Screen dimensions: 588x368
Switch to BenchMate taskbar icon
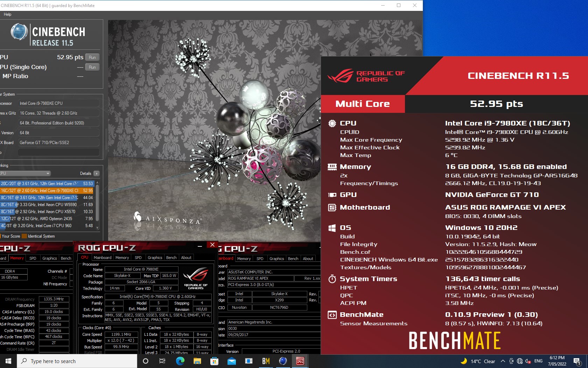[x=266, y=361]
